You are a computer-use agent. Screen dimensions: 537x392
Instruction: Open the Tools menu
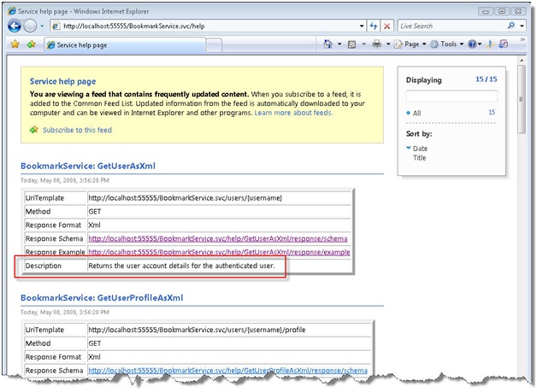(x=447, y=44)
